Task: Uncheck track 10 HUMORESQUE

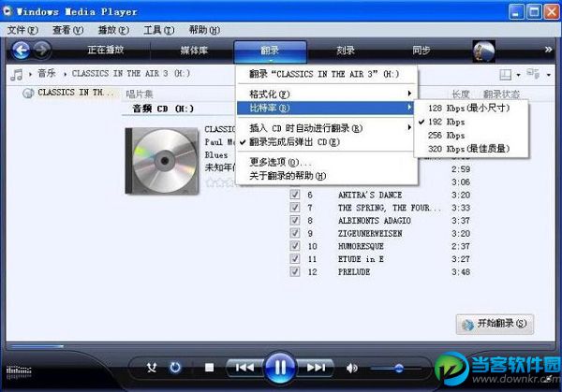Action: 295,246
